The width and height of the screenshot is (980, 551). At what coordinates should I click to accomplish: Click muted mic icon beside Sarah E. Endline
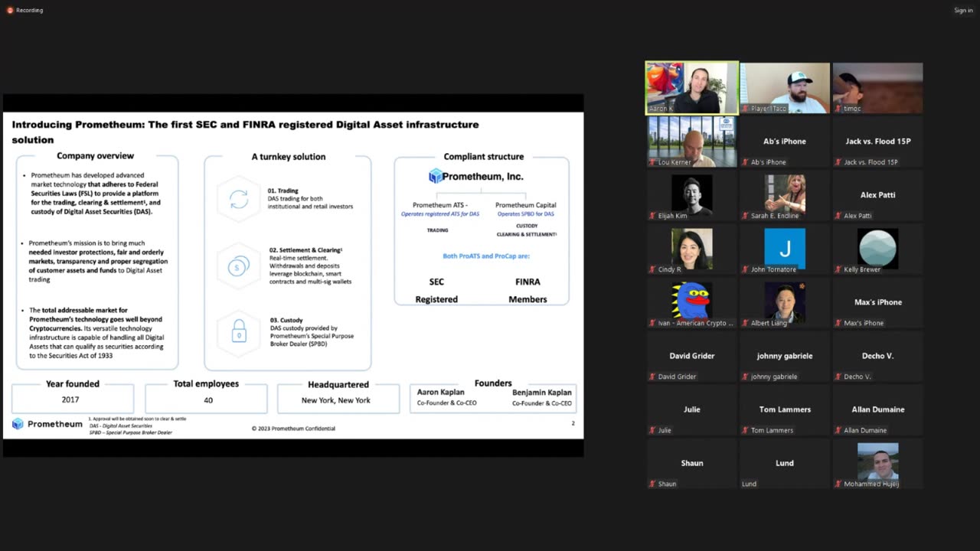pos(746,216)
